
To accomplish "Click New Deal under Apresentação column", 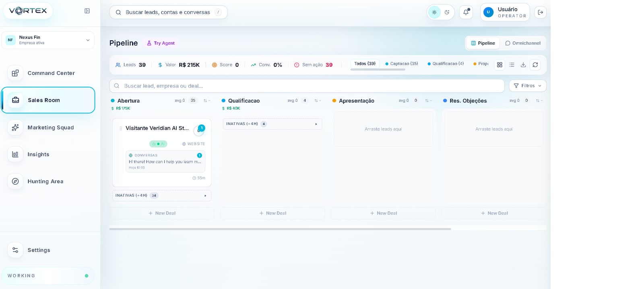I will [383, 213].
